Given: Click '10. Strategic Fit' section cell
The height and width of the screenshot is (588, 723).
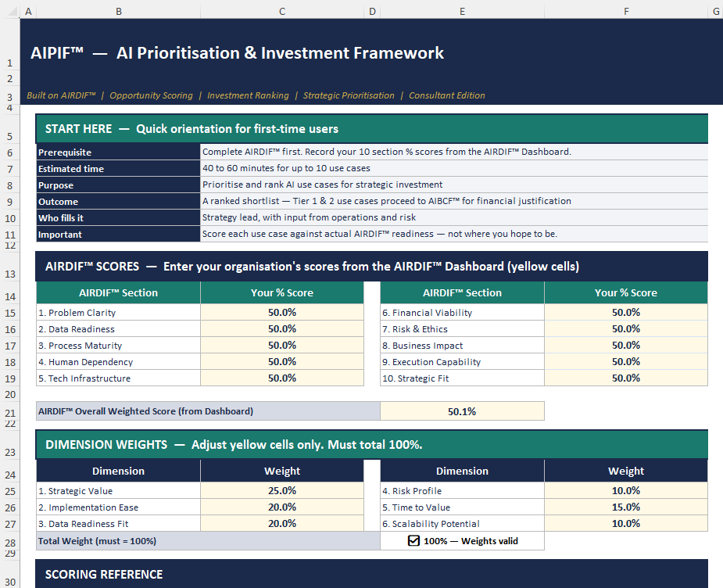Looking at the screenshot, I should [x=462, y=378].
